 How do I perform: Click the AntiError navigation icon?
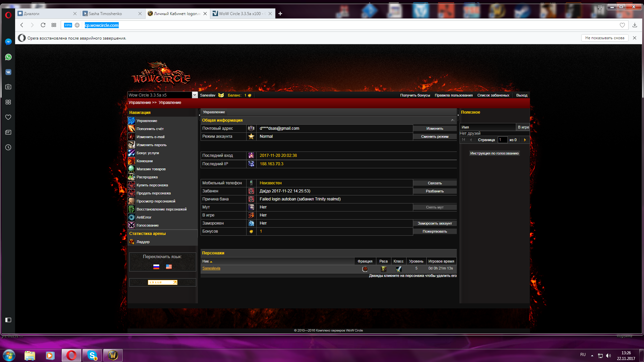coord(131,217)
